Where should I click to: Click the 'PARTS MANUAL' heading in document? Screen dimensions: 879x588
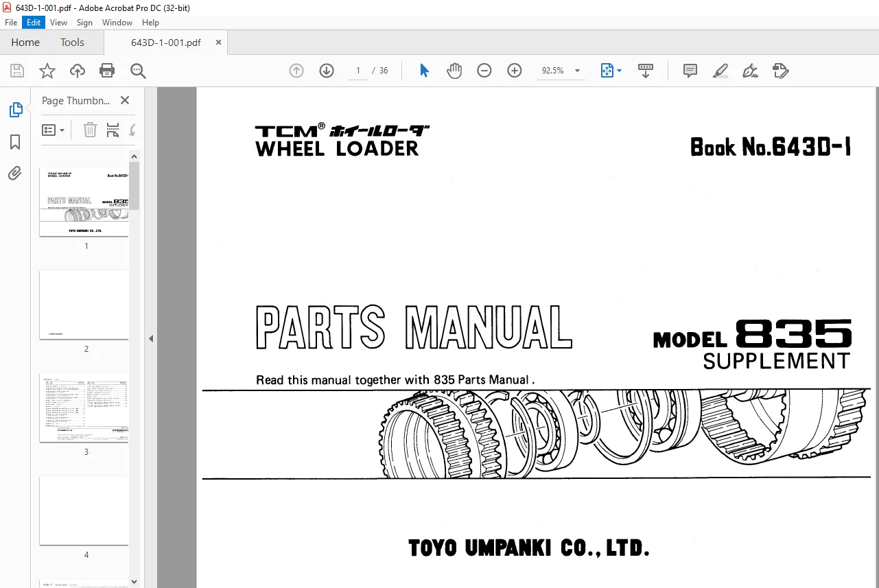point(414,327)
